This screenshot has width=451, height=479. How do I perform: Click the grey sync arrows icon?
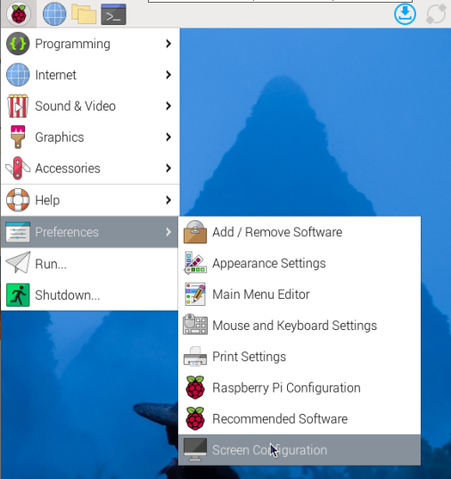(x=436, y=14)
